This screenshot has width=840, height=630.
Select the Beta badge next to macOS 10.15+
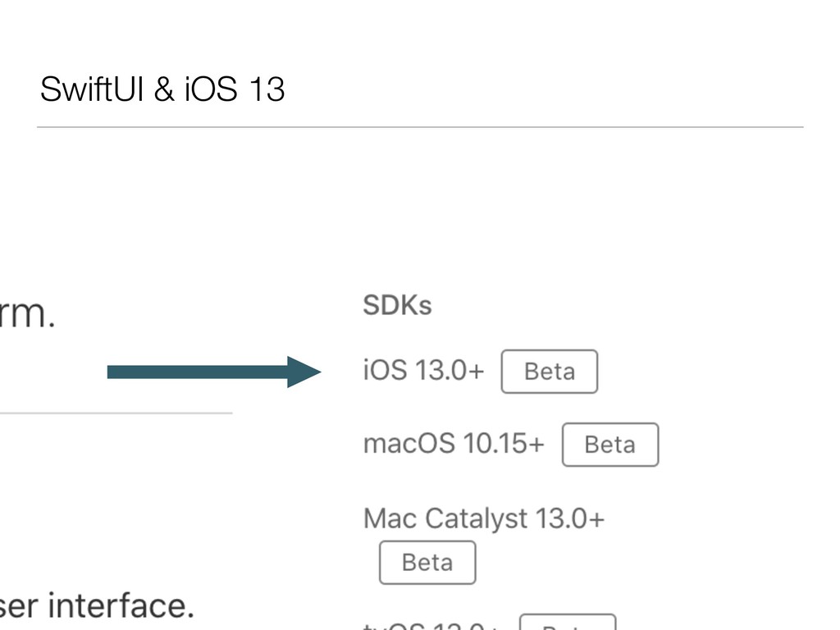coord(610,445)
